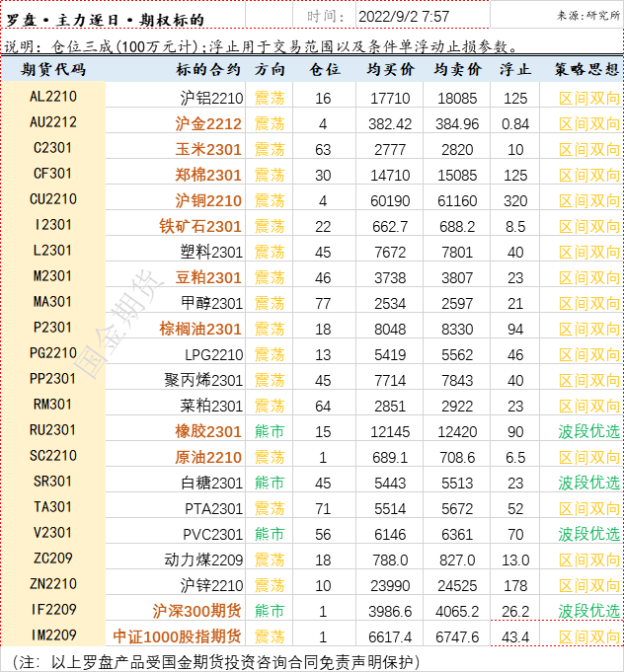The height and width of the screenshot is (672, 624).
Task: Click the M2301 futures code cell
Action: tap(52, 276)
